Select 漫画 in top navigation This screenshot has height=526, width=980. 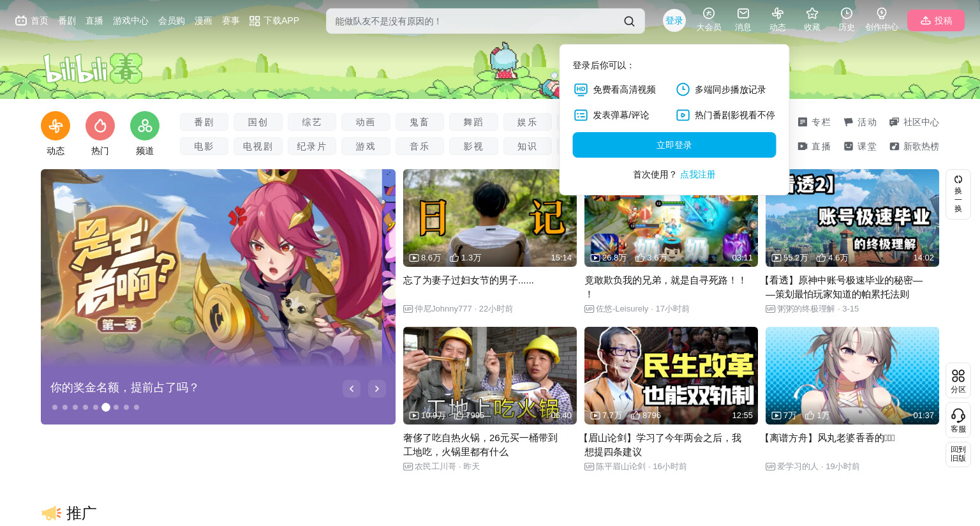[204, 20]
